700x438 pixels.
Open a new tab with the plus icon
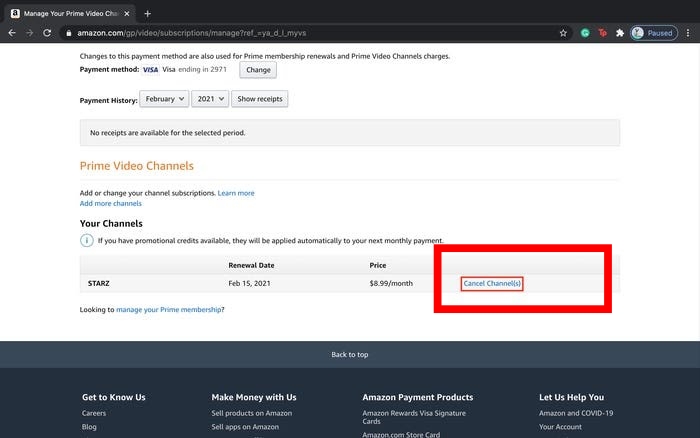(147, 14)
